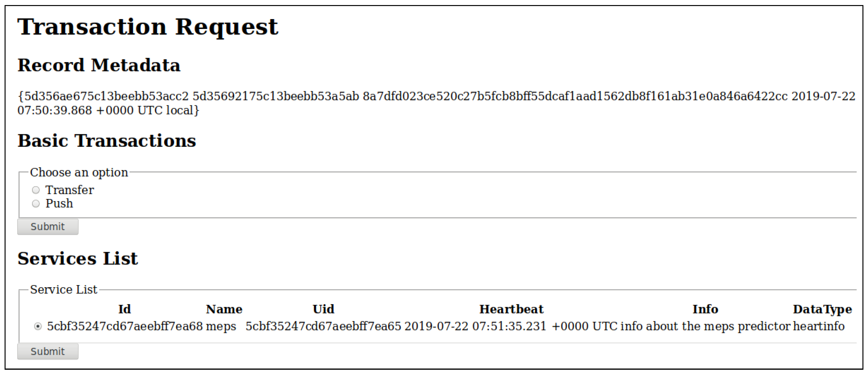Click the Heartbeat column header
The height and width of the screenshot is (376, 868).
pyautogui.click(x=511, y=309)
